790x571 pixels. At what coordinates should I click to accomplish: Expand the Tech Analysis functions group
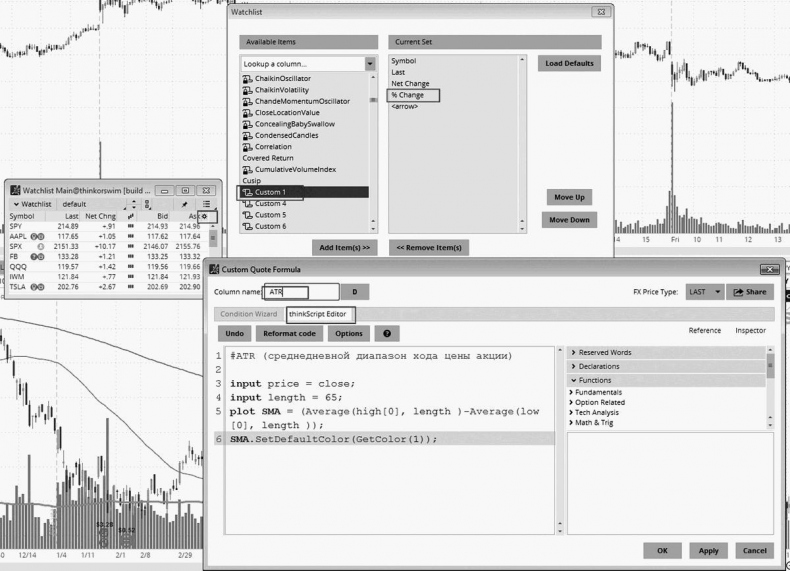(571, 412)
